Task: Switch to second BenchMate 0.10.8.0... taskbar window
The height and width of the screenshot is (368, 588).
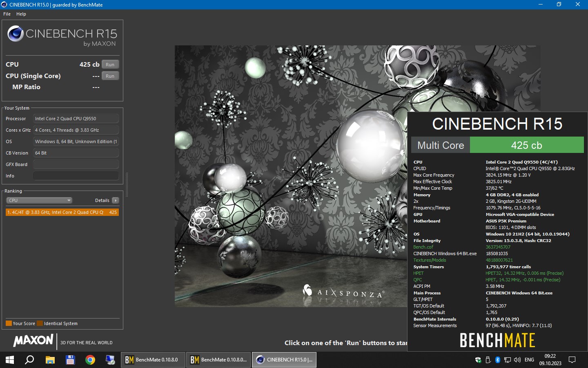Action: tap(218, 360)
